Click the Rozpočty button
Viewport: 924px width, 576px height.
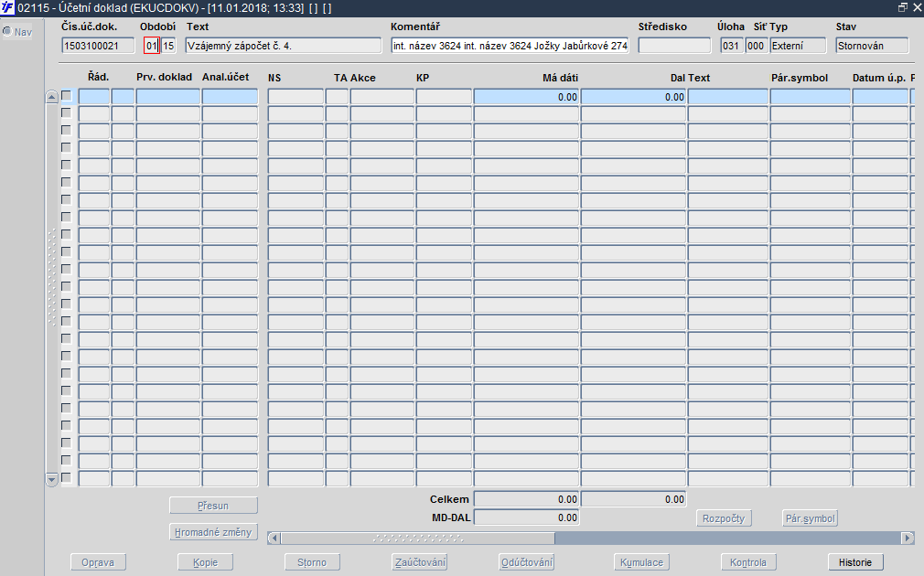coord(724,518)
